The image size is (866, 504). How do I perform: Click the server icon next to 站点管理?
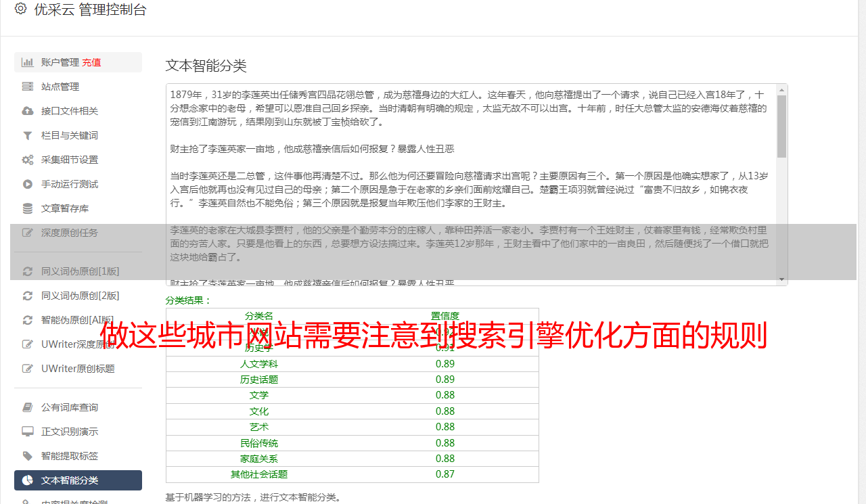28,87
